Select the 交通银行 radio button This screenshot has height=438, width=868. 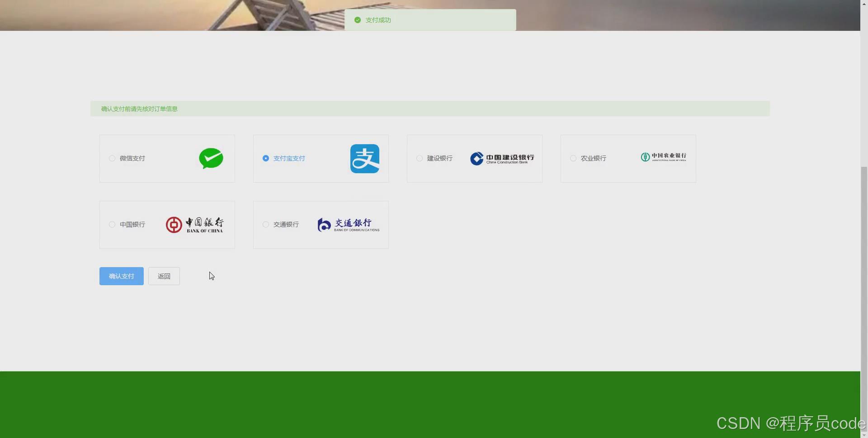(265, 224)
